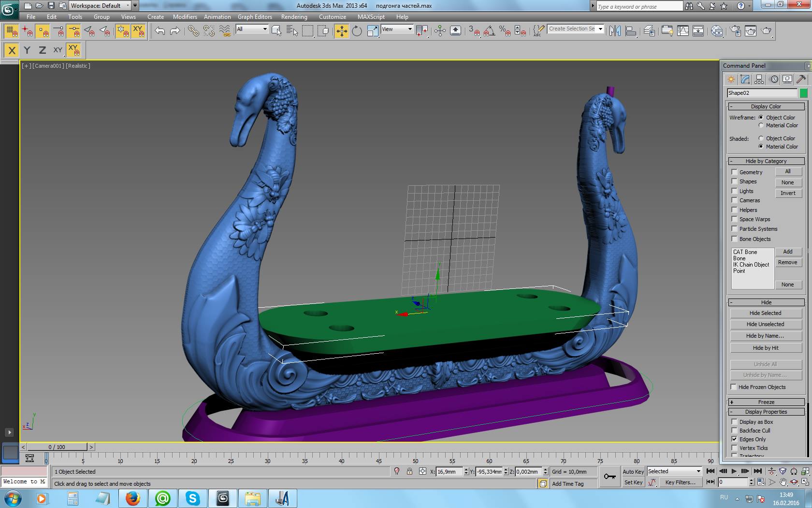Click the Save File icon in the title bar
Viewport: 812px width, 508px height.
point(51,6)
